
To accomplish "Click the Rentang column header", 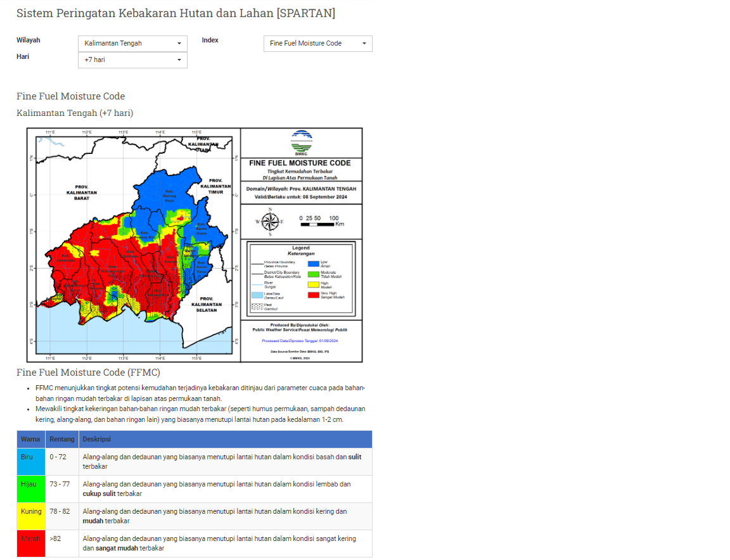I will coord(62,439).
